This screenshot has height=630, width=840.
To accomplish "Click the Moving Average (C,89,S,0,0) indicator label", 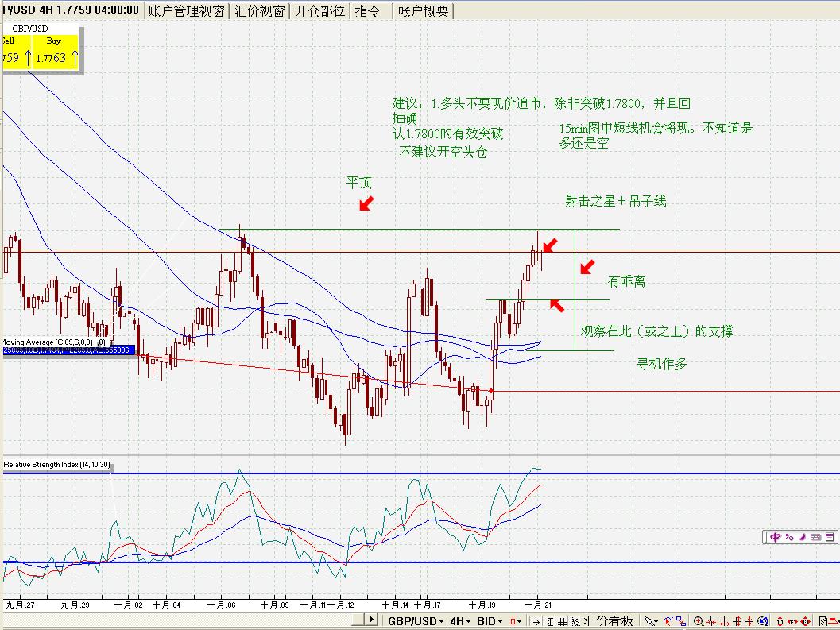I will tap(47, 342).
